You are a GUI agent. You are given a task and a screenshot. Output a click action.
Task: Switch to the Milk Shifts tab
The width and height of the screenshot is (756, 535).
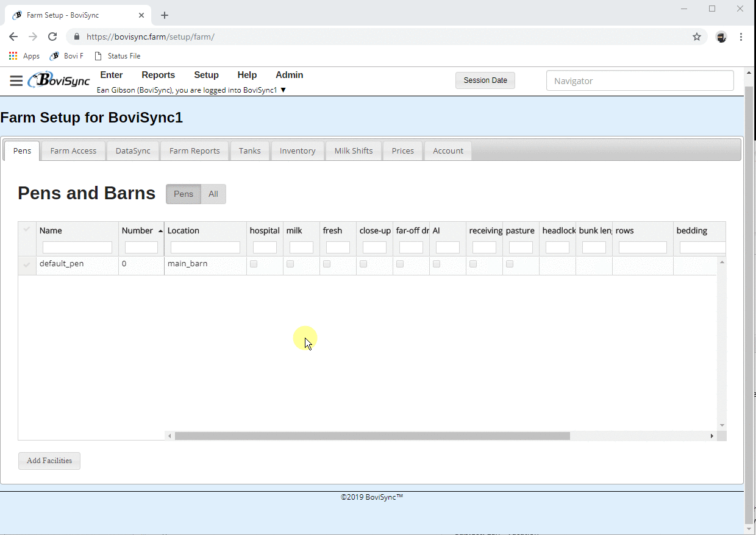(354, 151)
